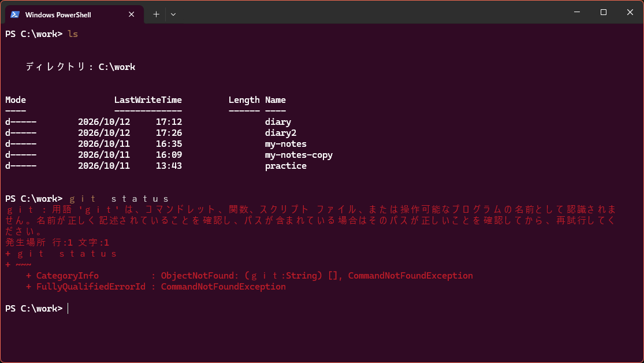644x363 pixels.
Task: Click the 'd-----' mode in diary row
Action: (21, 122)
